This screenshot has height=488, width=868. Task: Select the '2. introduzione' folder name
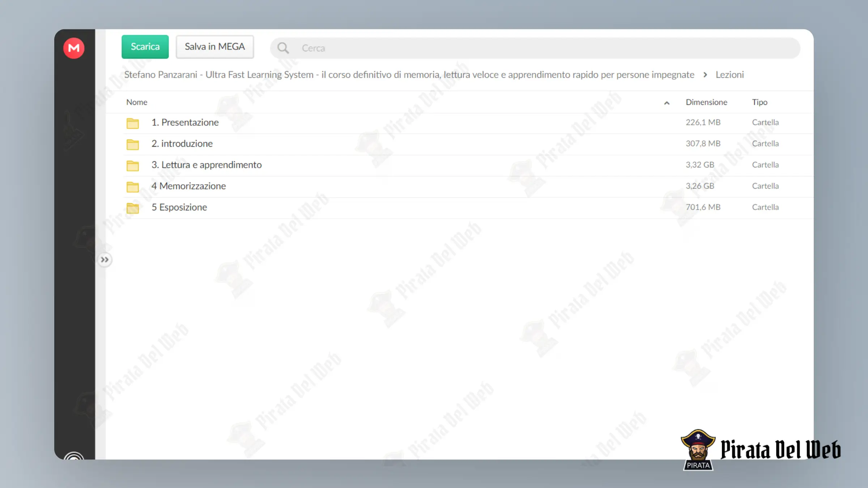182,144
